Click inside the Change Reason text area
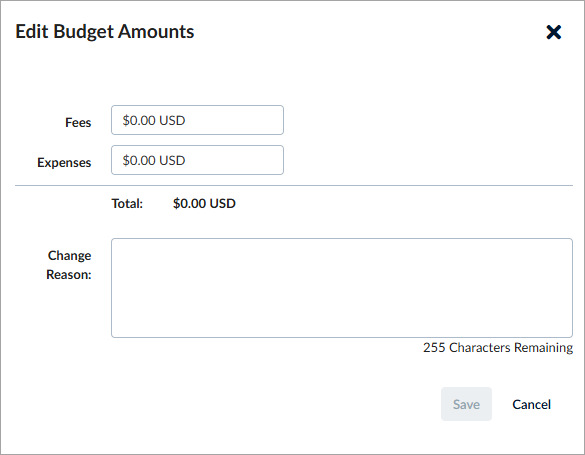This screenshot has width=585, height=455. (342, 288)
